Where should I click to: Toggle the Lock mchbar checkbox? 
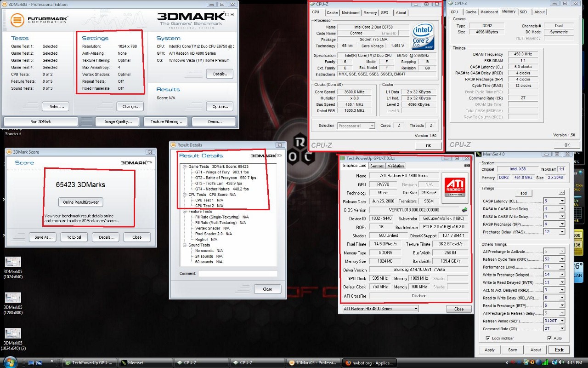[x=488, y=338]
